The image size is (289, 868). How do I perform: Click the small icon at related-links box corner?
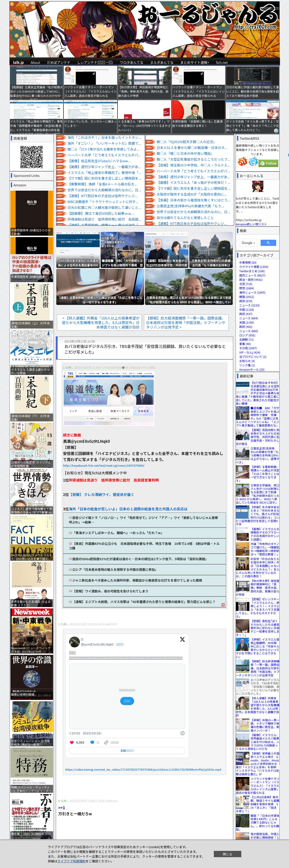[223, 605]
